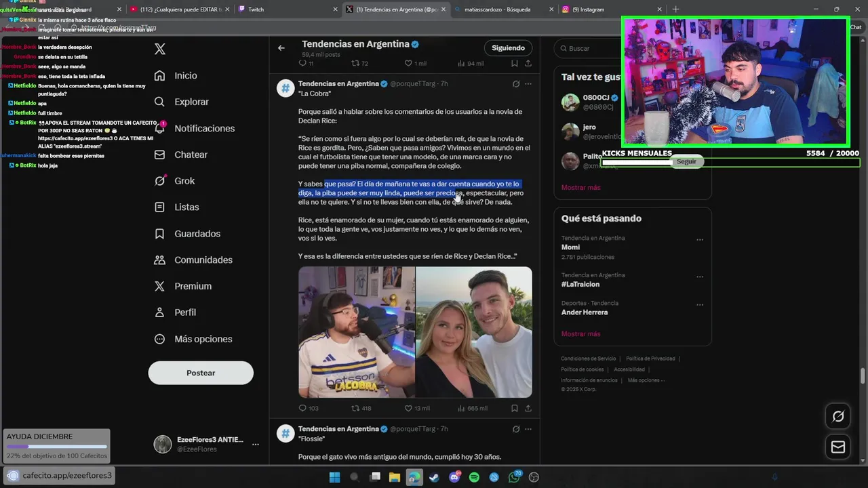Image resolution: width=868 pixels, height=488 pixels.
Task: Open the floating Grok button at the page corner
Action: click(838, 417)
